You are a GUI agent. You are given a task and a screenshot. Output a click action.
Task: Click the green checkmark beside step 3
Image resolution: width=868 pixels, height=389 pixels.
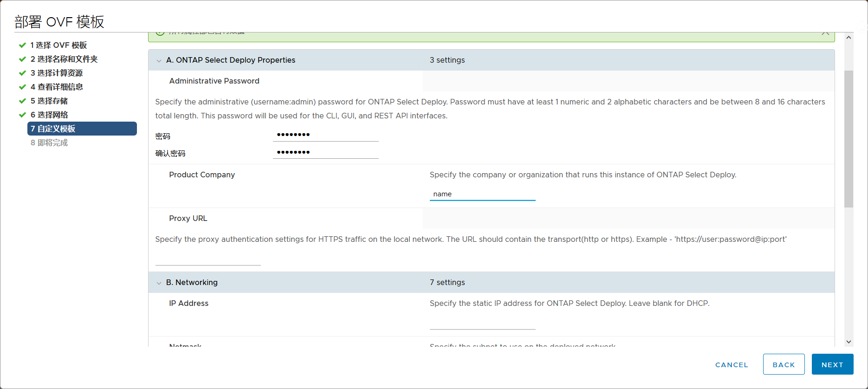click(22, 73)
